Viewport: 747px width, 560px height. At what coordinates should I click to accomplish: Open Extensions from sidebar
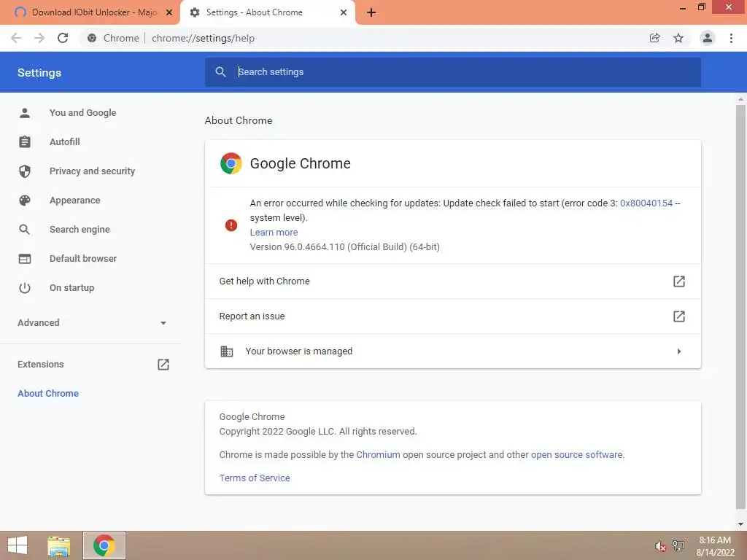(41, 365)
